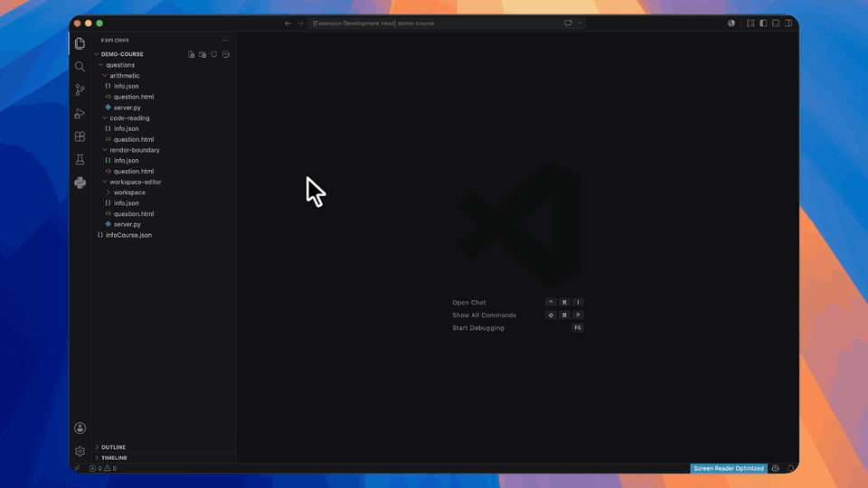Screen dimensions: 868x488
Task: Open the Run and Debug view
Action: [80, 113]
